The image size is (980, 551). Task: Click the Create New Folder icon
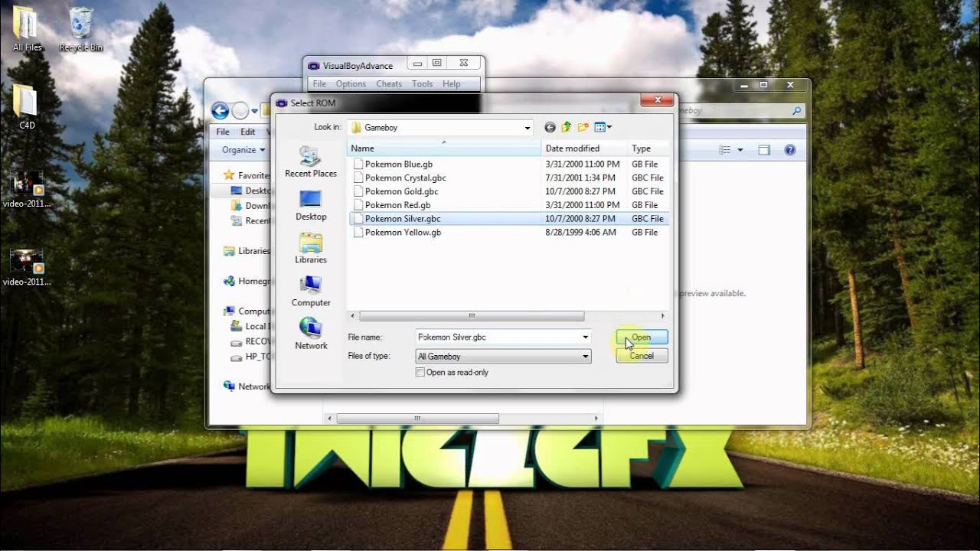[x=583, y=127]
